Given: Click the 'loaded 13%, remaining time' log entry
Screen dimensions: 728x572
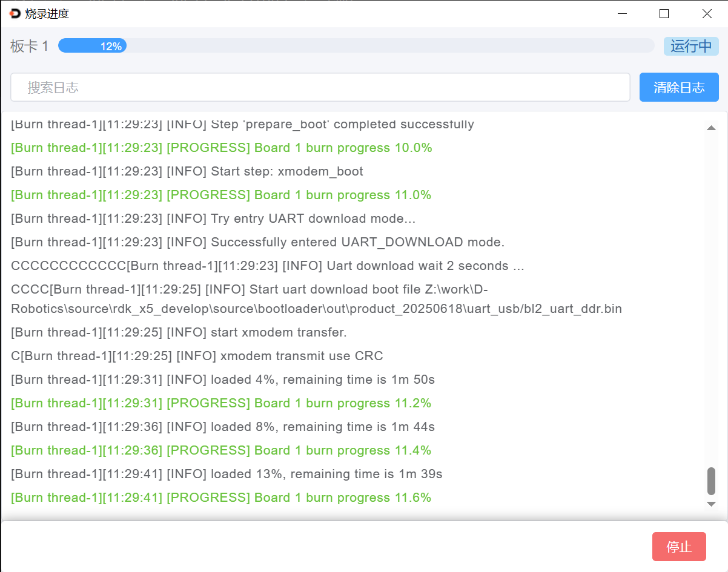Looking at the screenshot, I should click(227, 474).
